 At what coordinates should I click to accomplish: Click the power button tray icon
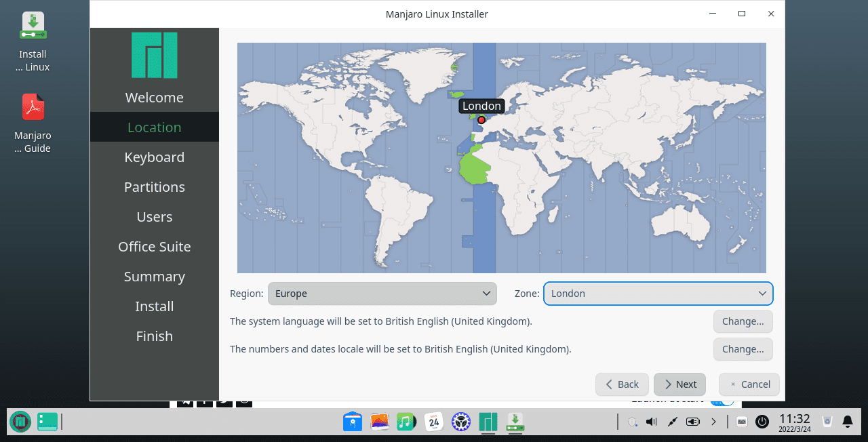click(762, 422)
